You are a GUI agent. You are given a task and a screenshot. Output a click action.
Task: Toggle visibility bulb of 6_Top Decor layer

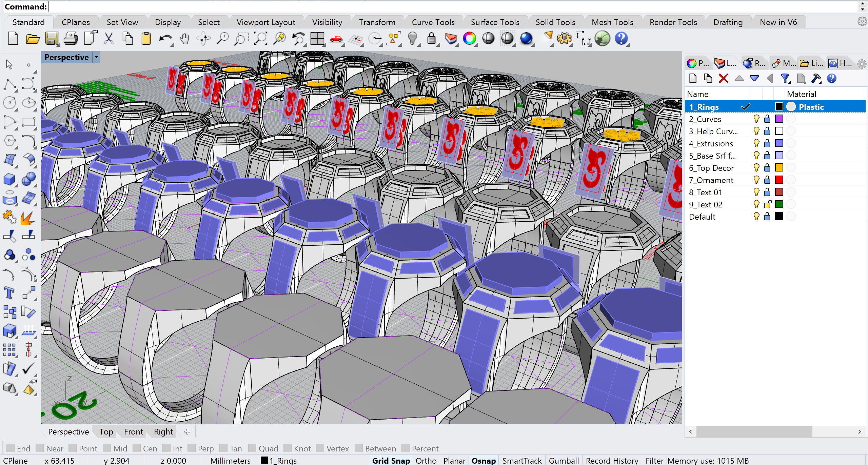(756, 168)
